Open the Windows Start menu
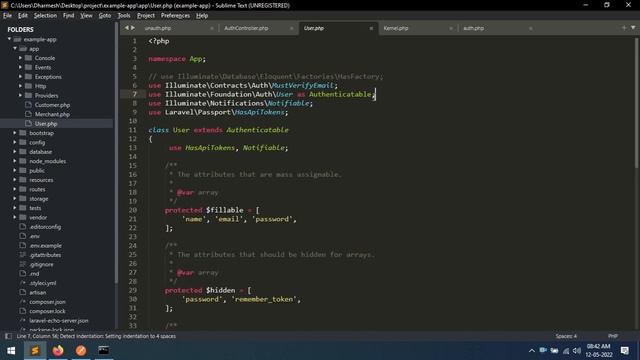This screenshot has width=640, height=360. point(11,351)
